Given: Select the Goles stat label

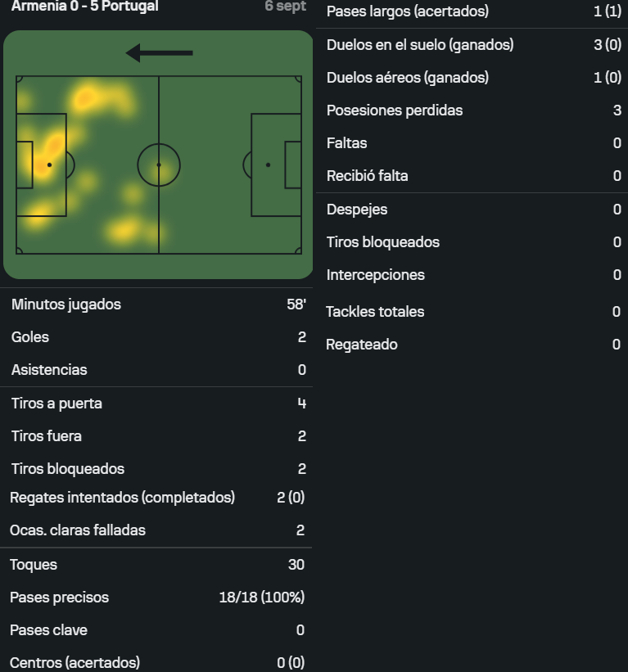Looking at the screenshot, I should (30, 337).
